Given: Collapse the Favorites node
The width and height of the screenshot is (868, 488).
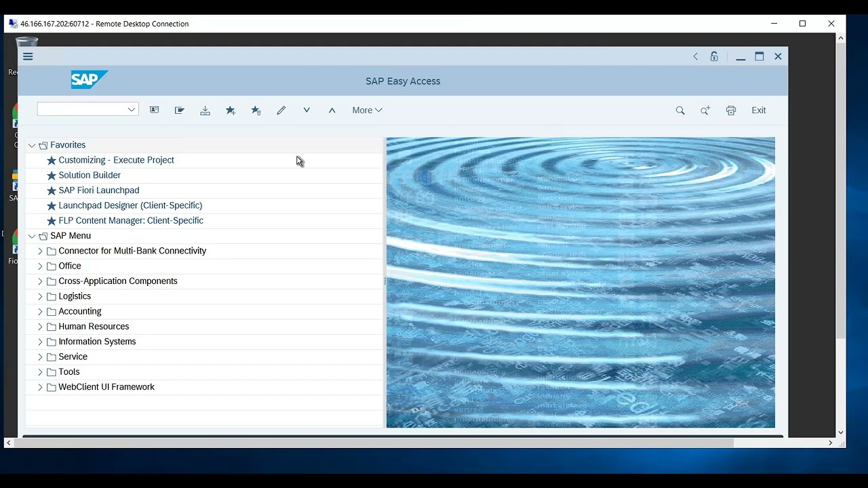Looking at the screenshot, I should coord(32,145).
